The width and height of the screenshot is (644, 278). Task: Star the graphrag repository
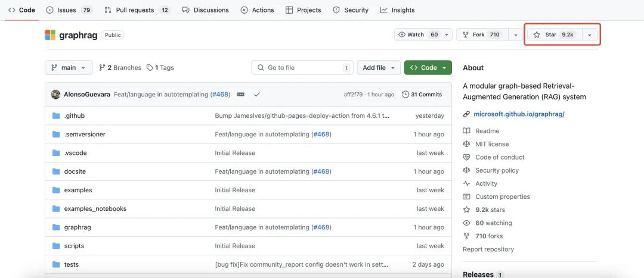point(555,35)
